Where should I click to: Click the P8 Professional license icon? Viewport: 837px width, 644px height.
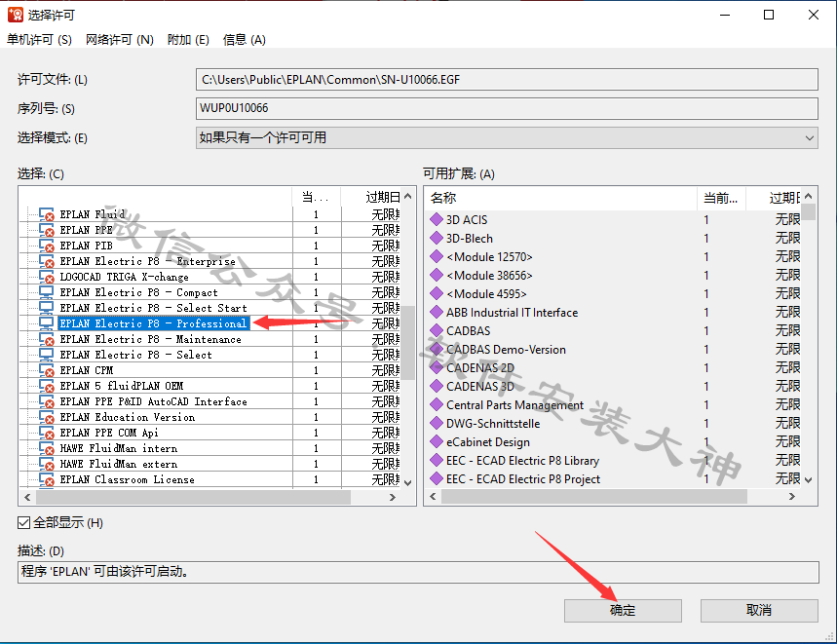click(47, 323)
